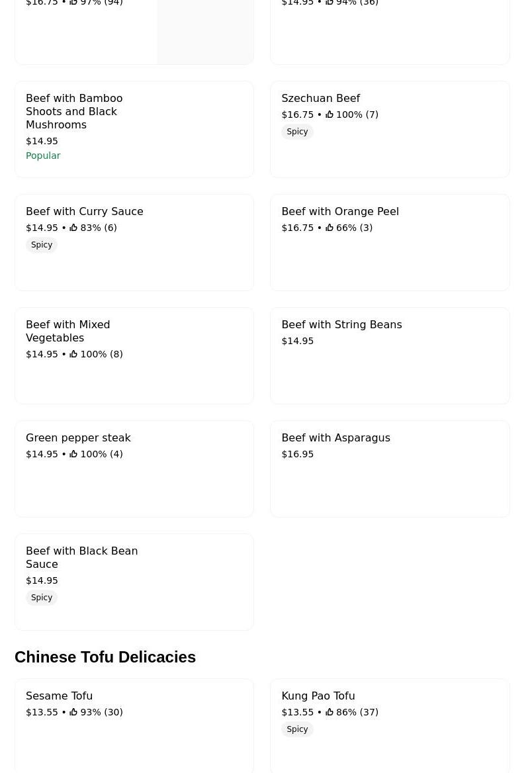Click Spicy tag on Beef with Black Bean Sauce
This screenshot has height=773, width=532.
click(x=42, y=598)
